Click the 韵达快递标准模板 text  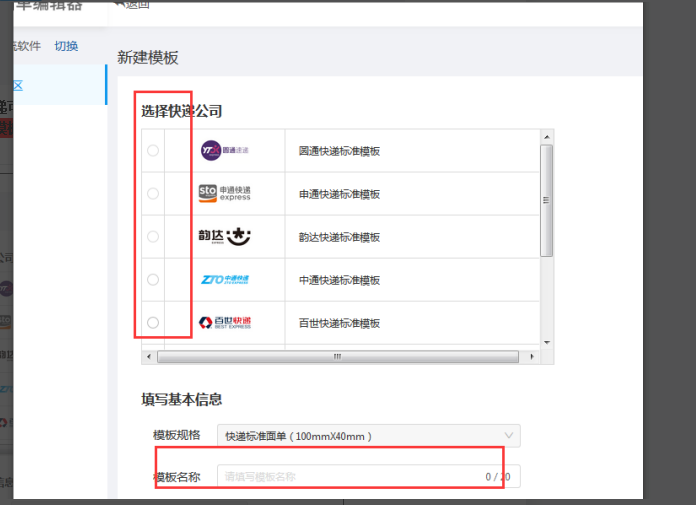tap(339, 237)
